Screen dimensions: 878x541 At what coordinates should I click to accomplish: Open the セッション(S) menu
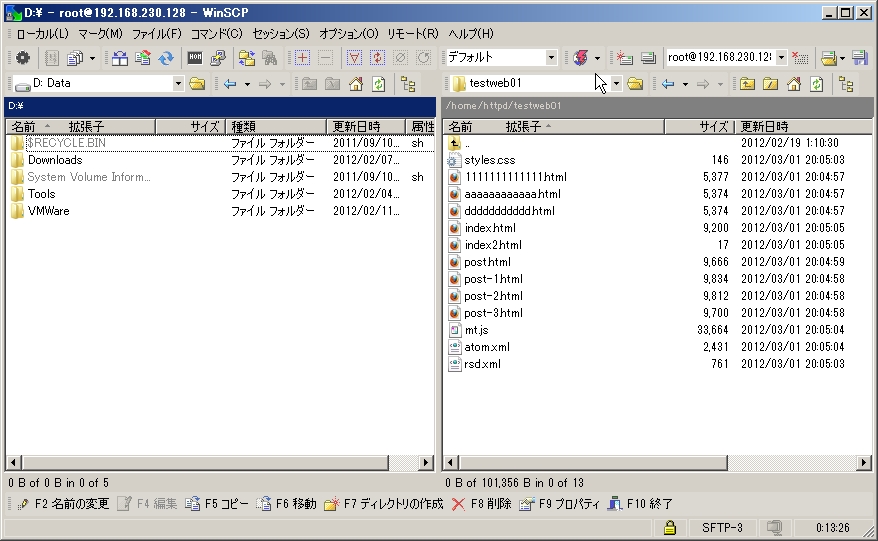pyautogui.click(x=281, y=34)
